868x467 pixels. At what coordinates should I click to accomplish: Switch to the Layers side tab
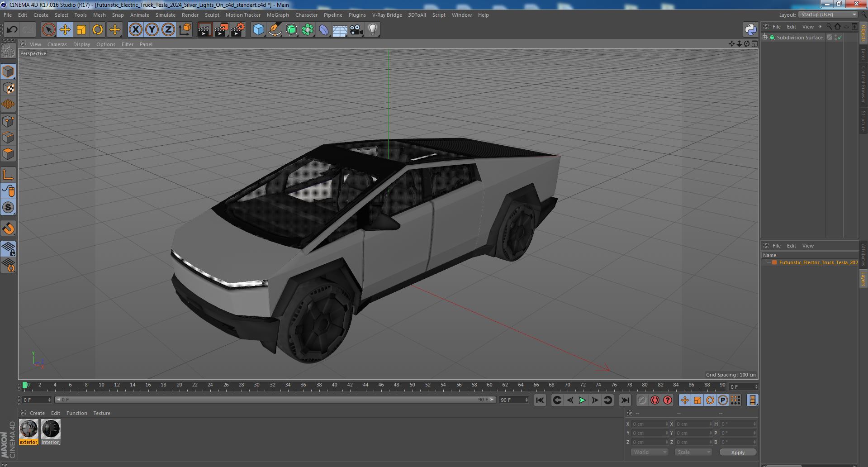pos(863,279)
